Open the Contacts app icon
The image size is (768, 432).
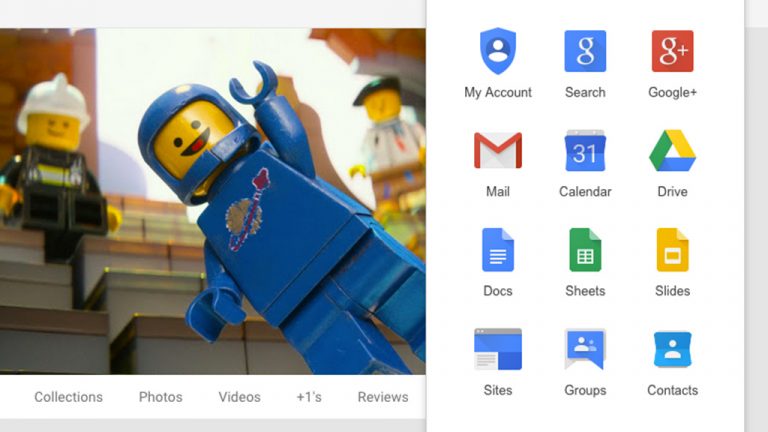(672, 349)
